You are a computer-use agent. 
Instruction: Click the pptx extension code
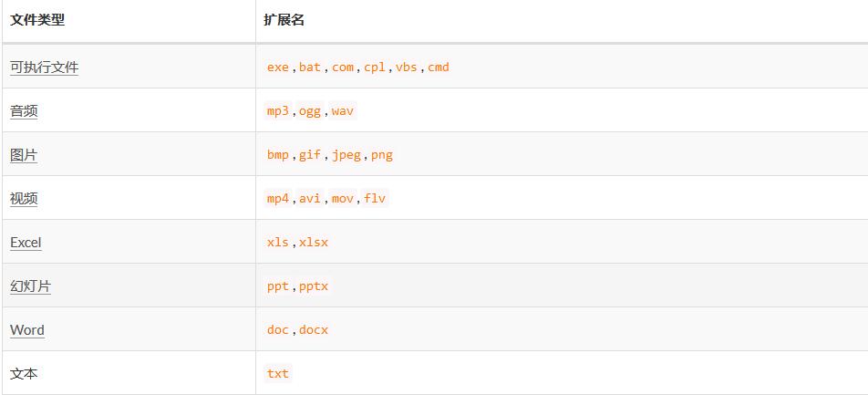point(314,286)
